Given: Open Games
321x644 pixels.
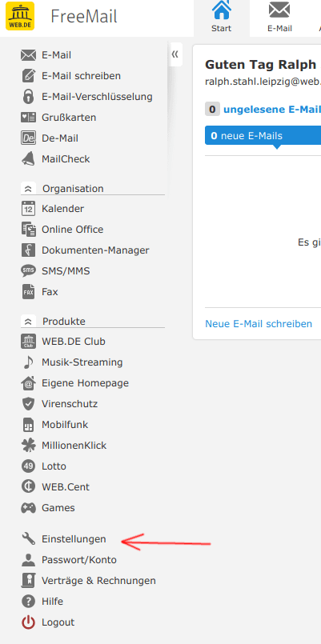Looking at the screenshot, I should (x=58, y=508).
